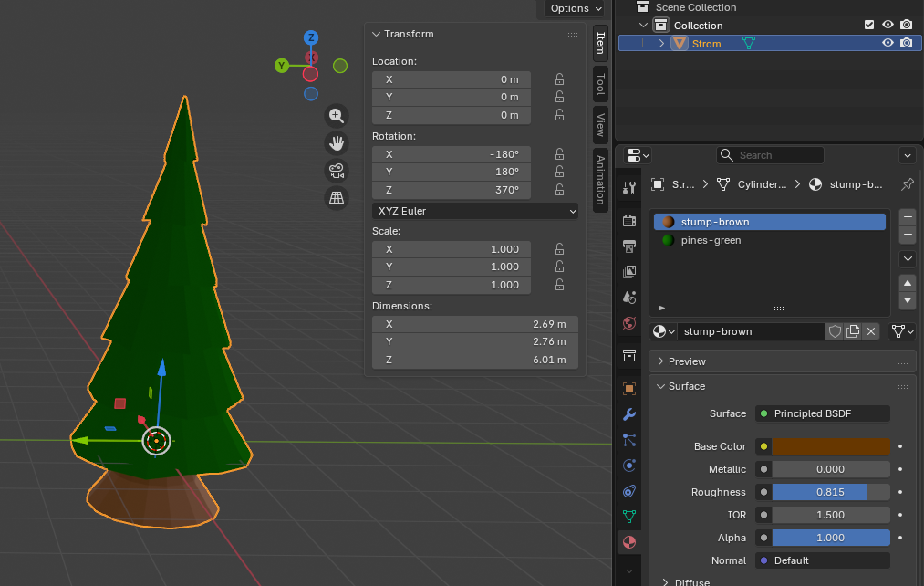Hide the Strom object in viewport

pos(888,43)
